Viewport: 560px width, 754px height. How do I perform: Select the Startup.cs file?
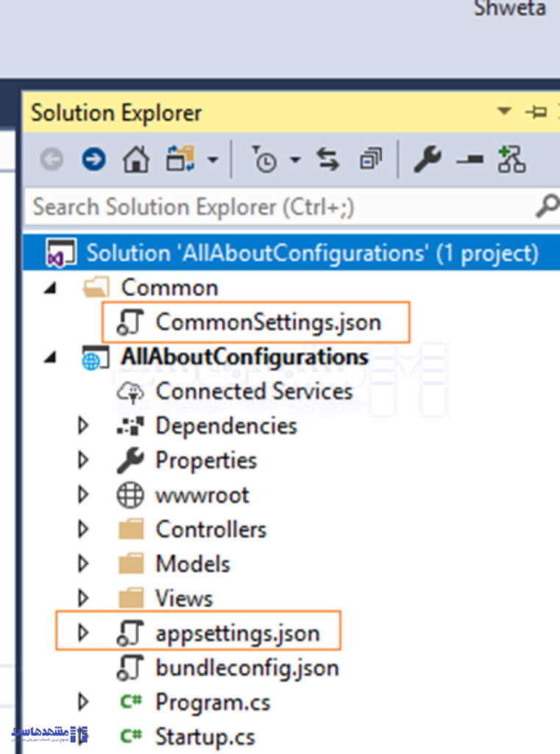tap(205, 736)
